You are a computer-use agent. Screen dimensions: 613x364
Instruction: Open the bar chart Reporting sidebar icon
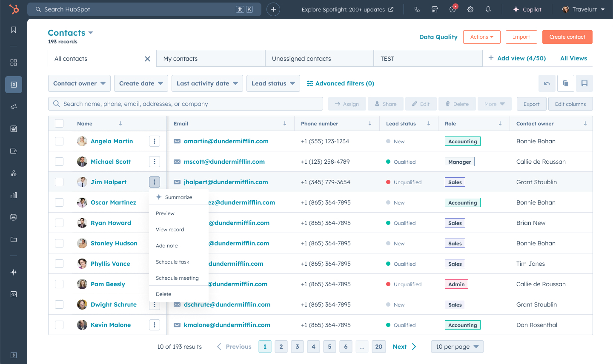tap(14, 195)
